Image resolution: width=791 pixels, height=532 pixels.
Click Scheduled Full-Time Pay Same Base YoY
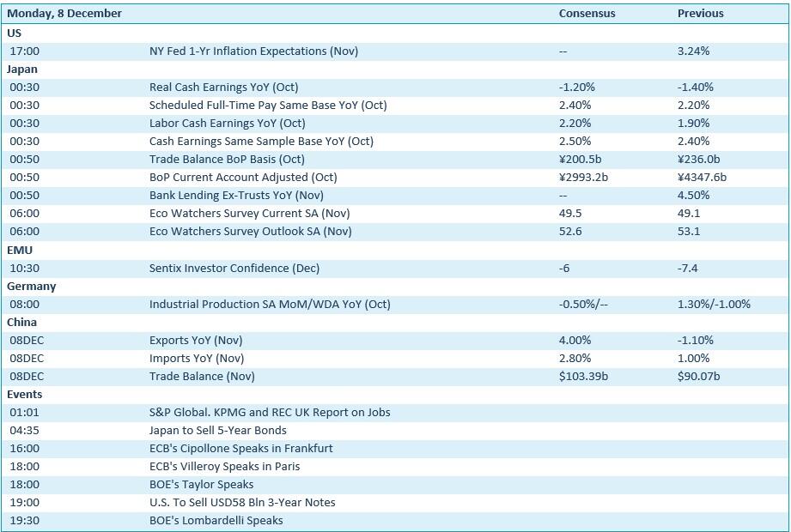[268, 105]
